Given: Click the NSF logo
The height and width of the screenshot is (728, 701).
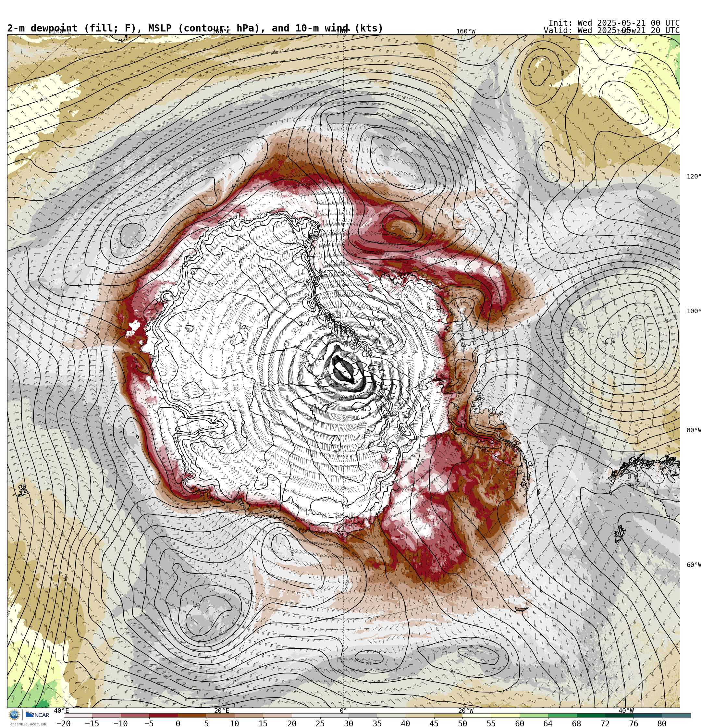Looking at the screenshot, I should click(x=14, y=715).
